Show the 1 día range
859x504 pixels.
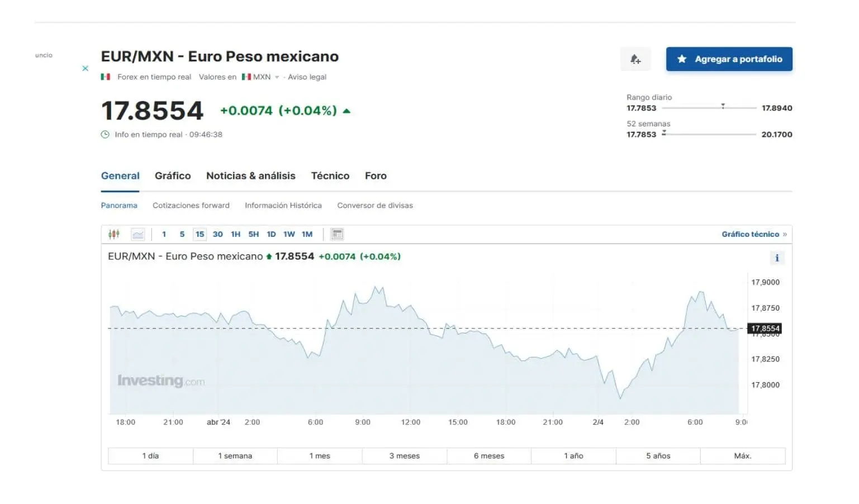point(150,455)
